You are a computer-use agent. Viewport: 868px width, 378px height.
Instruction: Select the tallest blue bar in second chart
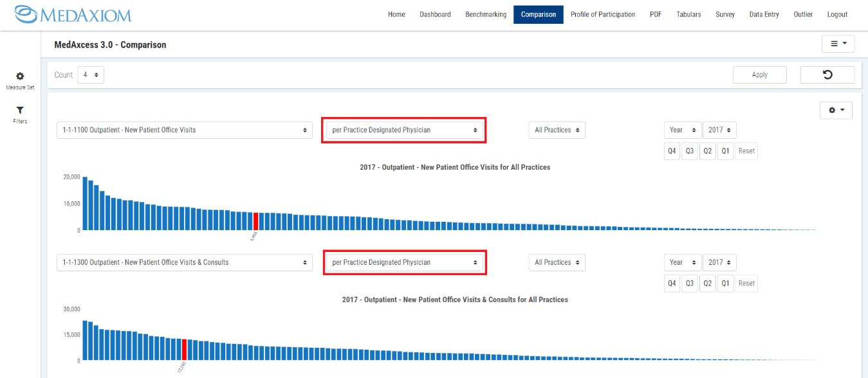point(86,340)
